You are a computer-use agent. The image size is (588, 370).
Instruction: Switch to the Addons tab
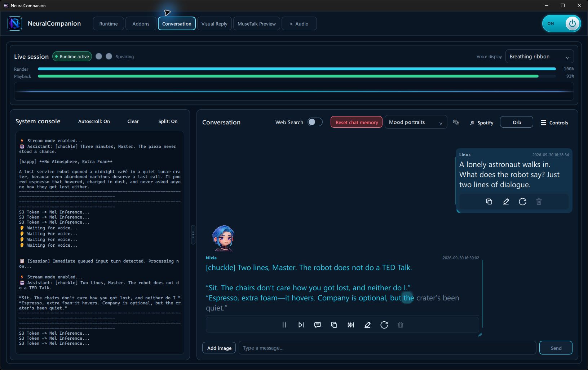(x=141, y=24)
